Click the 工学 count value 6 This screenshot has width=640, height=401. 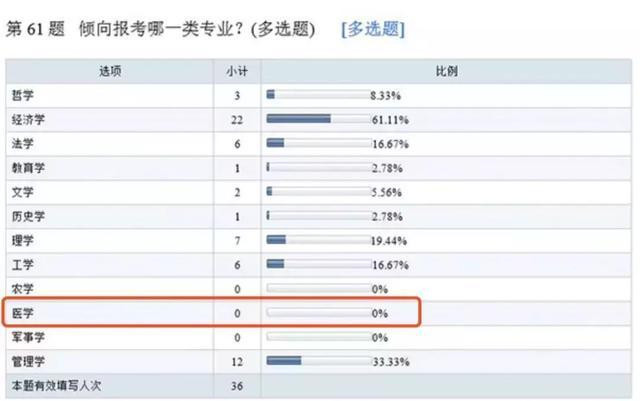pyautogui.click(x=237, y=265)
